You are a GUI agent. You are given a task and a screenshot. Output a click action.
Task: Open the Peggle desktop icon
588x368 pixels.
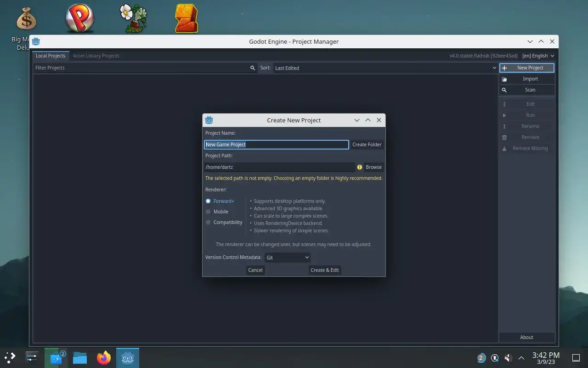click(x=80, y=18)
